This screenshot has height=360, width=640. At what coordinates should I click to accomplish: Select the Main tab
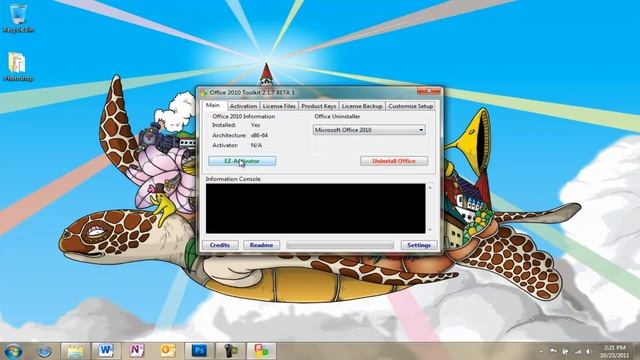click(213, 105)
